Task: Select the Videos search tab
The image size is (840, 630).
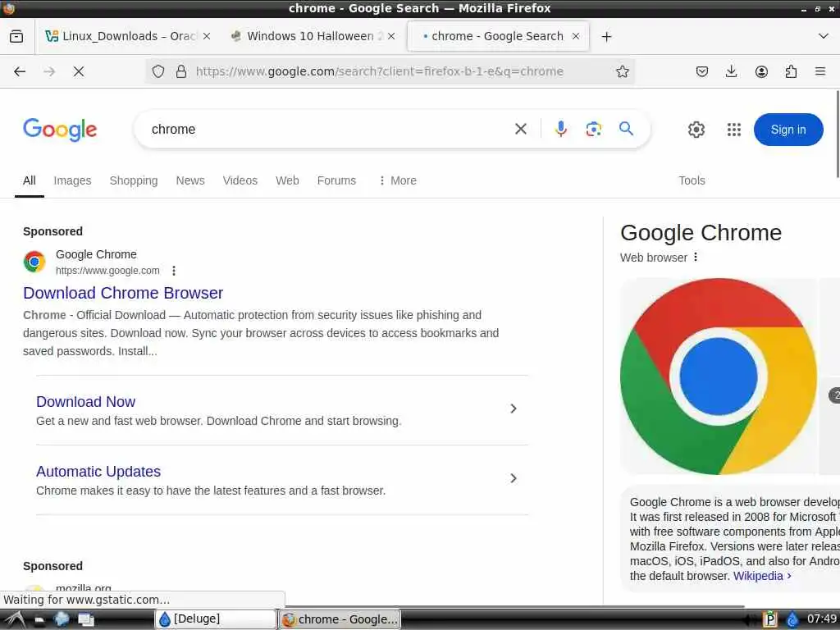Action: pos(240,180)
